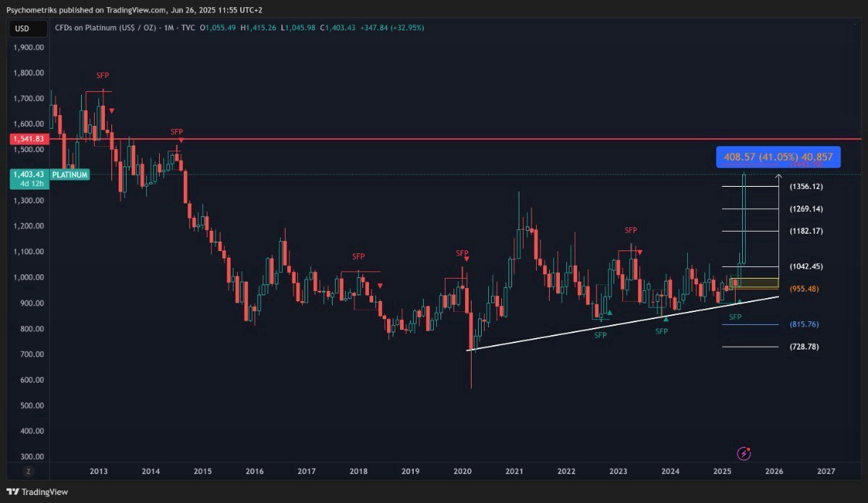The height and width of the screenshot is (503, 868).
Task: Click the 700.00 price axis tick
Action: (x=32, y=354)
